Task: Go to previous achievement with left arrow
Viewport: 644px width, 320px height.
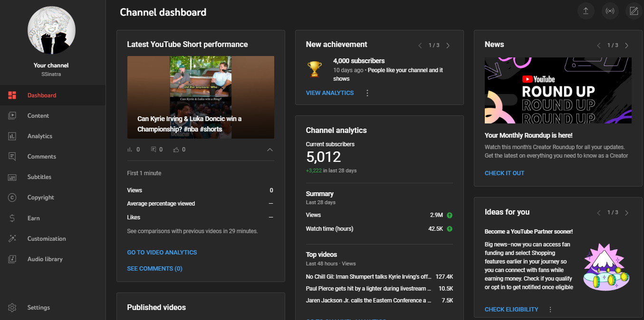Action: pyautogui.click(x=420, y=46)
